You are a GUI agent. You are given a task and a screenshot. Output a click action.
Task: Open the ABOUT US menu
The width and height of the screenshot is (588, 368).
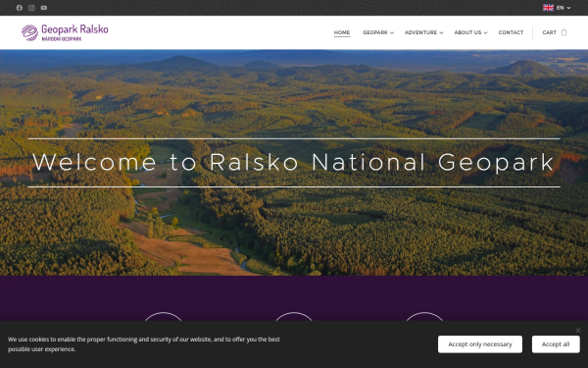[x=467, y=32]
